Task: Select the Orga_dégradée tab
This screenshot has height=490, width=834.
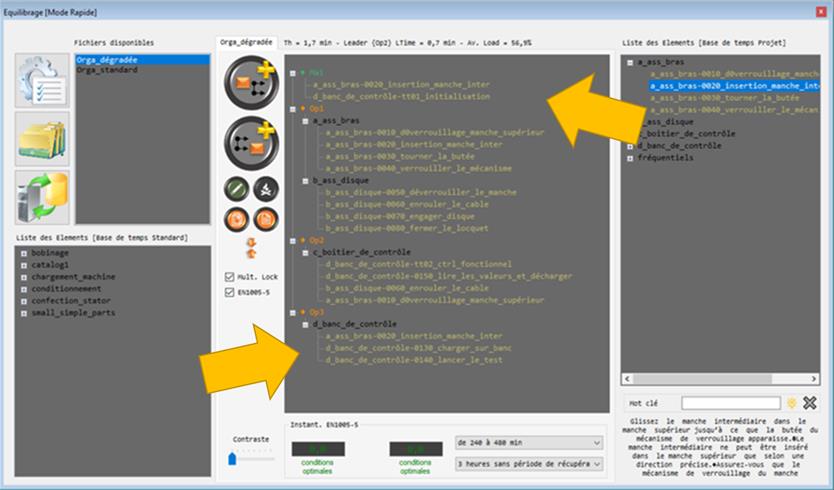Action: tap(246, 42)
